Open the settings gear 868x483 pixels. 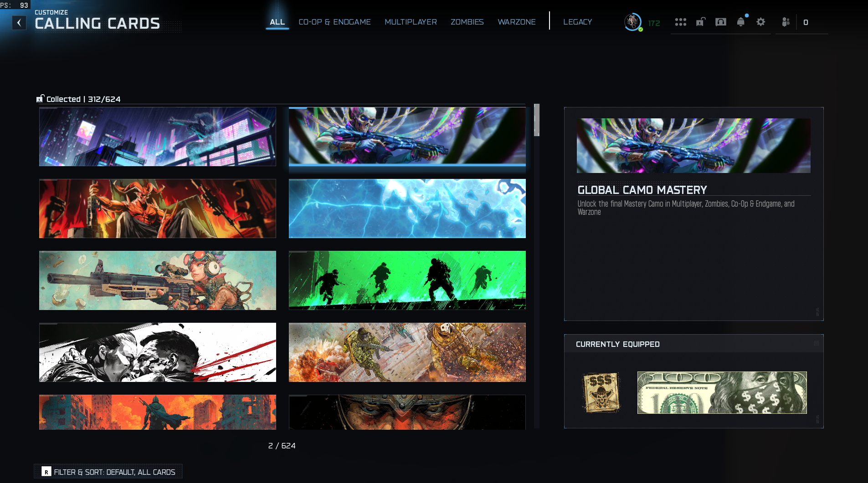tap(761, 22)
